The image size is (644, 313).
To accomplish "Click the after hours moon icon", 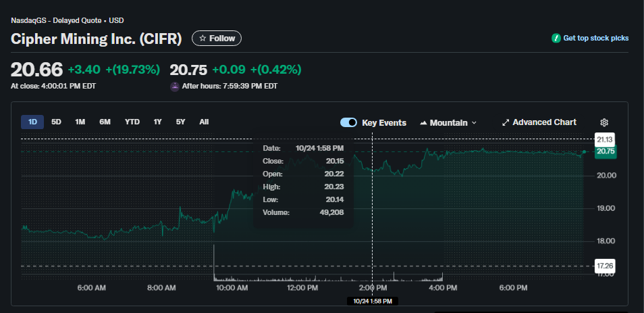I will [x=175, y=87].
